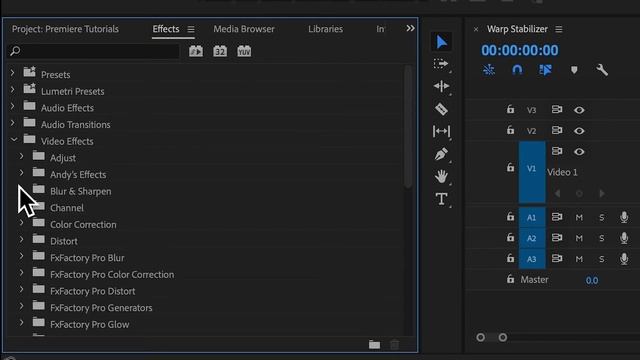Expand FxFactory Pro Blur folder

[21, 256]
